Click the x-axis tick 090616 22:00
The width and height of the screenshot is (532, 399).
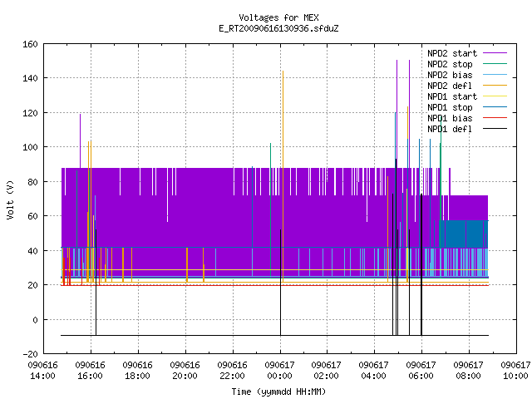tap(232, 371)
